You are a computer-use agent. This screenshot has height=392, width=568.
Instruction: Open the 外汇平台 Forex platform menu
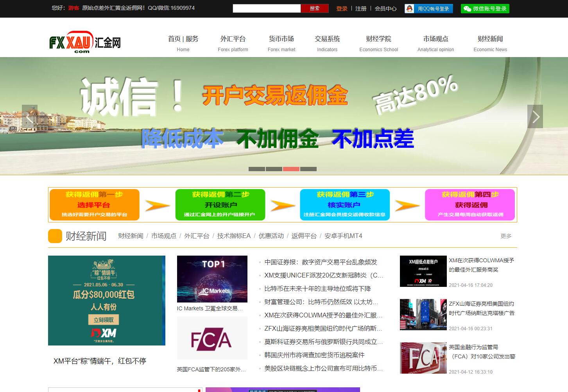[x=233, y=43]
